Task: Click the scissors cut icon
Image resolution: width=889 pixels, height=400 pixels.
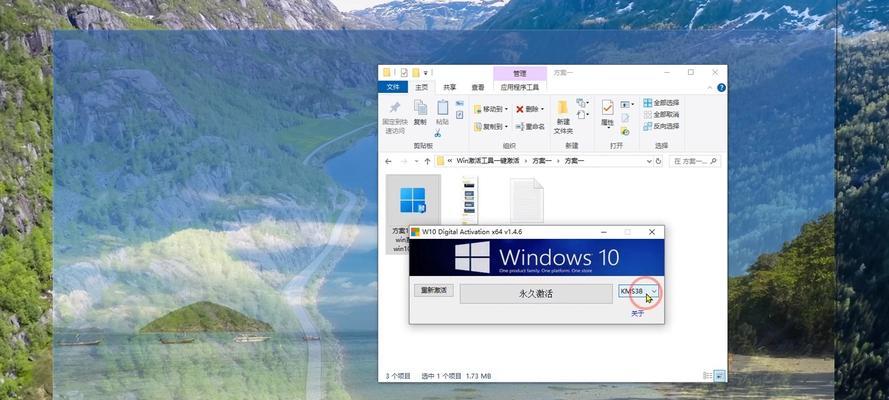Action: [x=438, y=133]
